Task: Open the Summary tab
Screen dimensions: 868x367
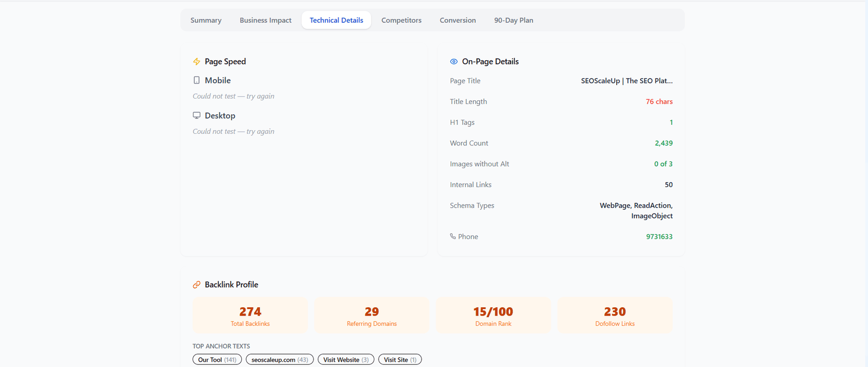Action: tap(206, 20)
